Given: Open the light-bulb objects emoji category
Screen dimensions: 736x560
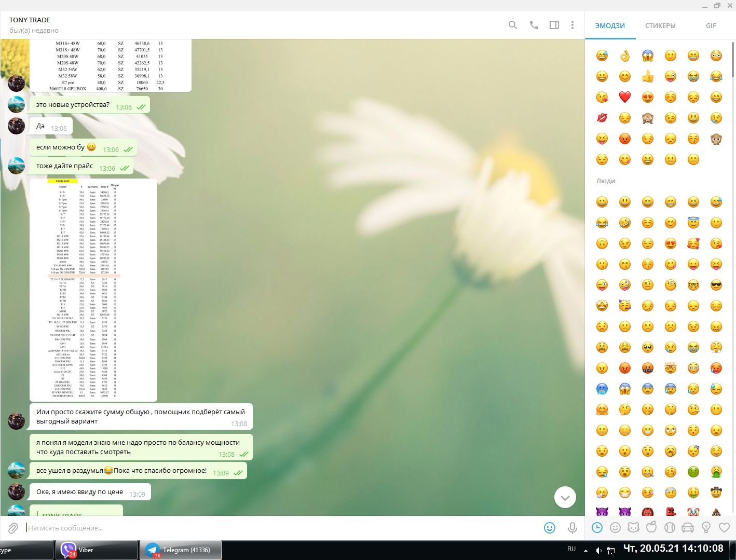Looking at the screenshot, I should 706,528.
